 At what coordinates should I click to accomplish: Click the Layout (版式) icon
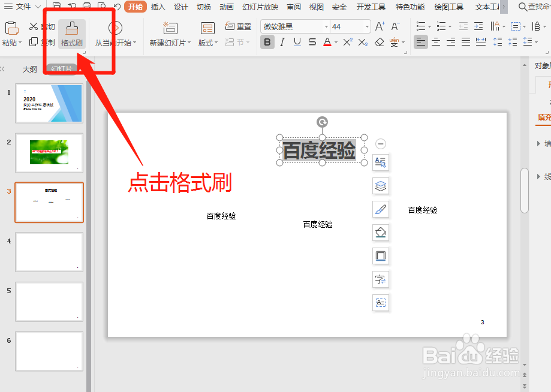pos(207,28)
